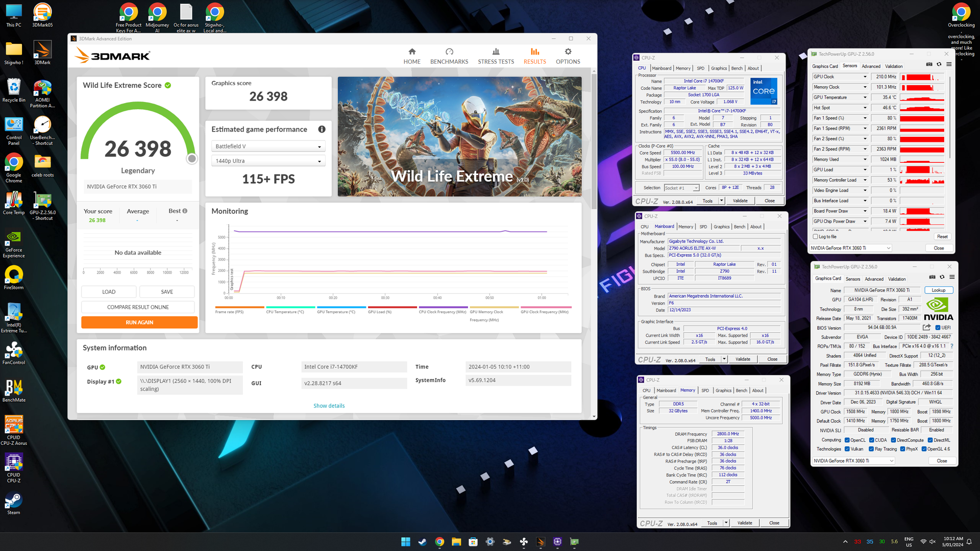980x551 pixels.
Task: Click the BIOS share/export icon in GPU-Z
Action: click(x=926, y=328)
